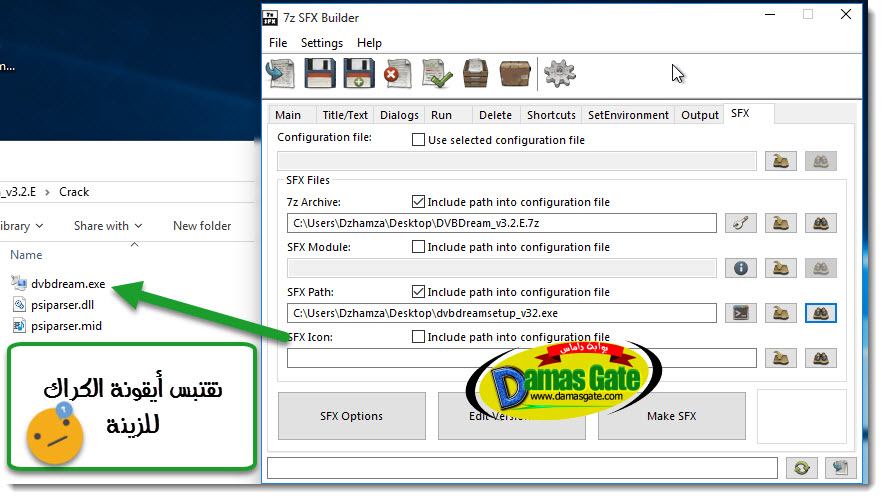
Task: Click the Edit Version button
Action: click(511, 416)
